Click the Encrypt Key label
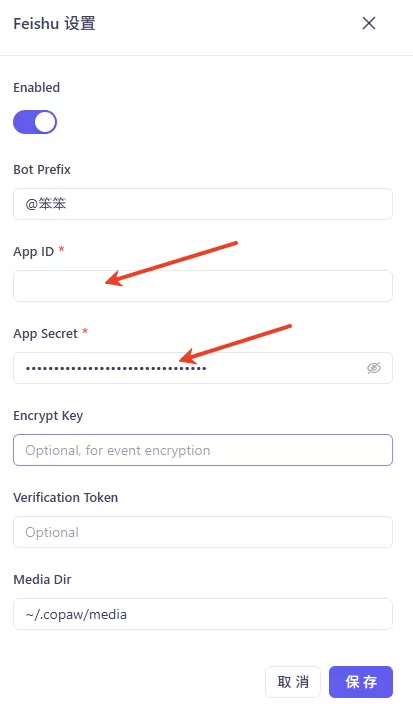Viewport: 413px width, 727px height. (x=48, y=416)
